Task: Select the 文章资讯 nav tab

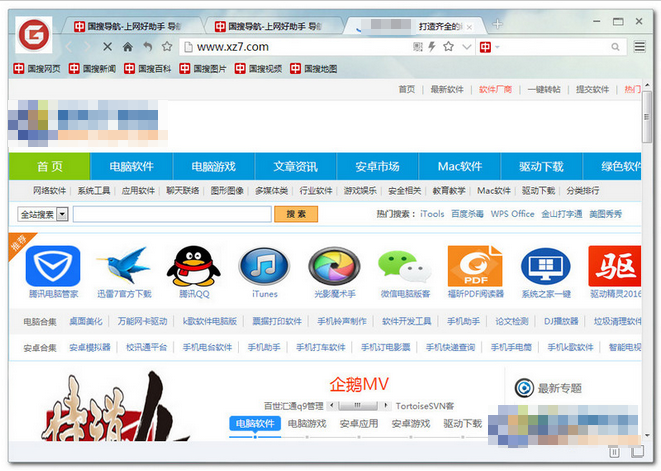Action: (x=295, y=167)
